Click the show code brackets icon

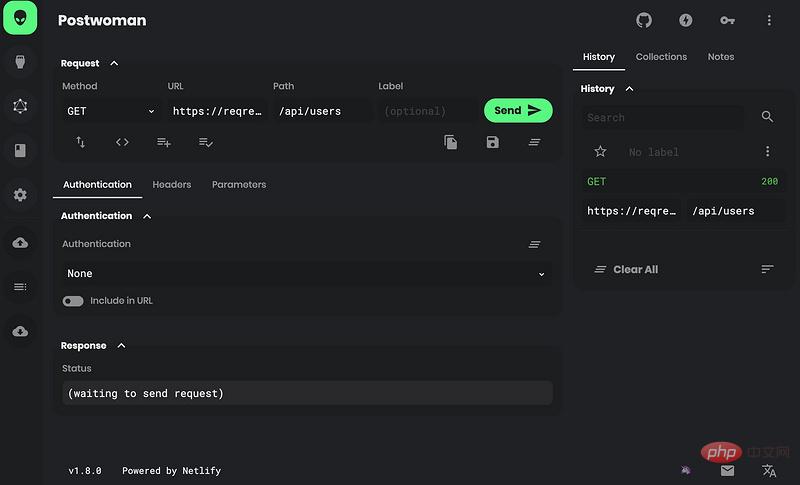[x=122, y=142]
